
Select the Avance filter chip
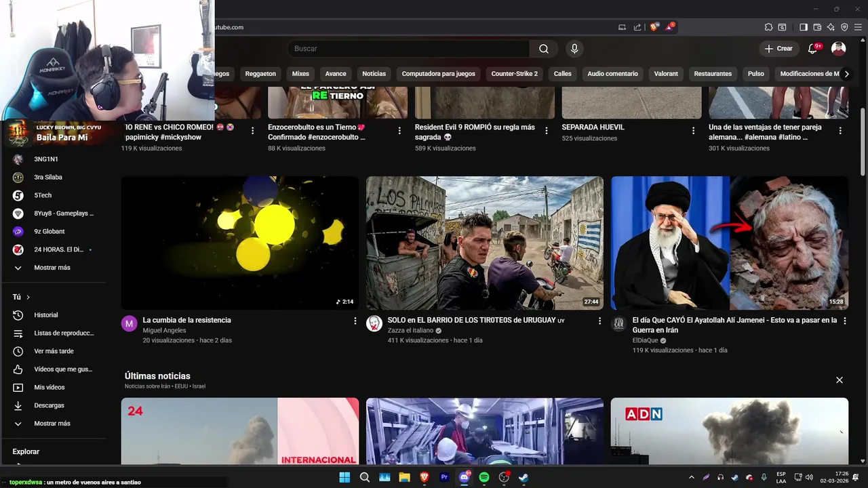pyautogui.click(x=336, y=74)
